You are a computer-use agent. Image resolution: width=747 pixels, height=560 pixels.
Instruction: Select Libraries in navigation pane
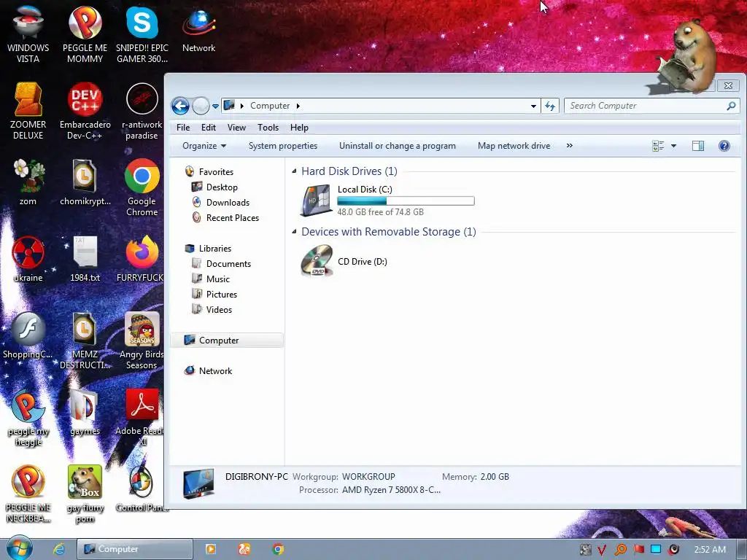(x=208, y=248)
